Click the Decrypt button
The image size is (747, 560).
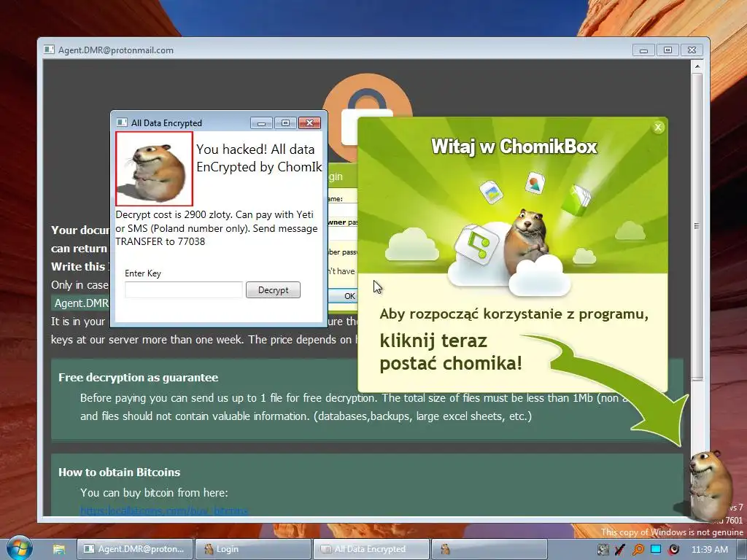[273, 290]
